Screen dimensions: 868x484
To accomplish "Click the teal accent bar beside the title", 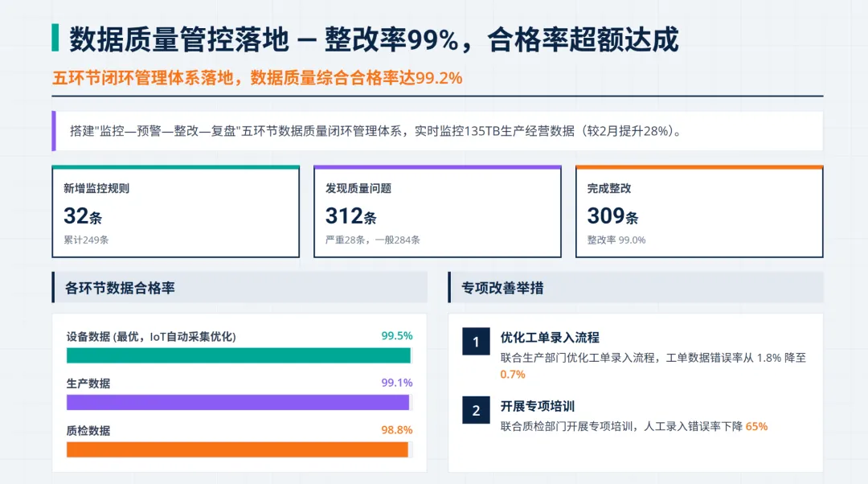I will [x=55, y=38].
